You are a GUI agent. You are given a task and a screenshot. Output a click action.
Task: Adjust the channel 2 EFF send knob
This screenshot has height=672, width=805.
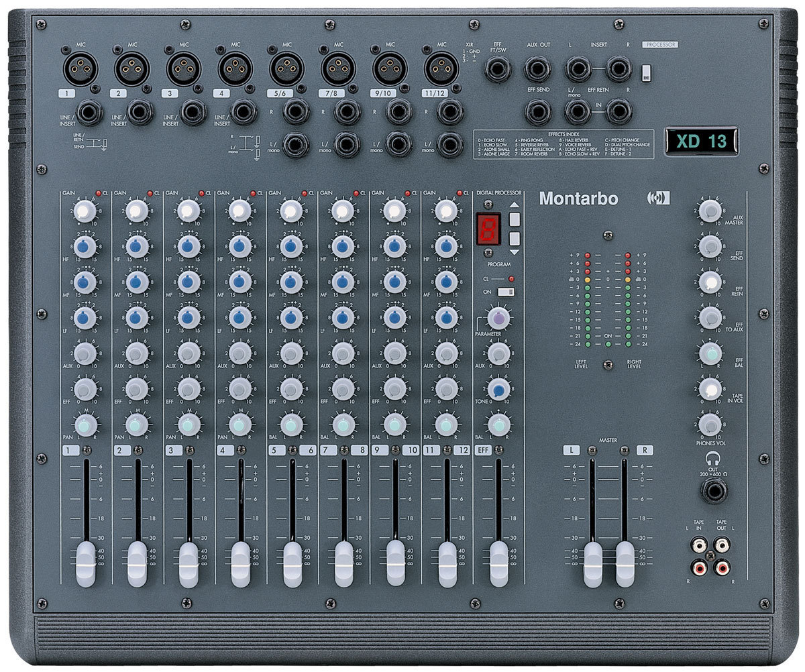(x=136, y=388)
